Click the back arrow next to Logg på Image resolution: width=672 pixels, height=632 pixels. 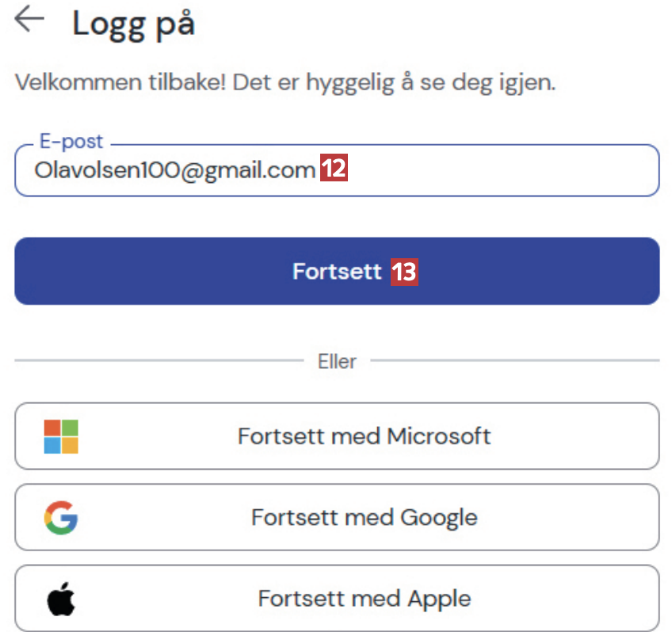point(29,21)
